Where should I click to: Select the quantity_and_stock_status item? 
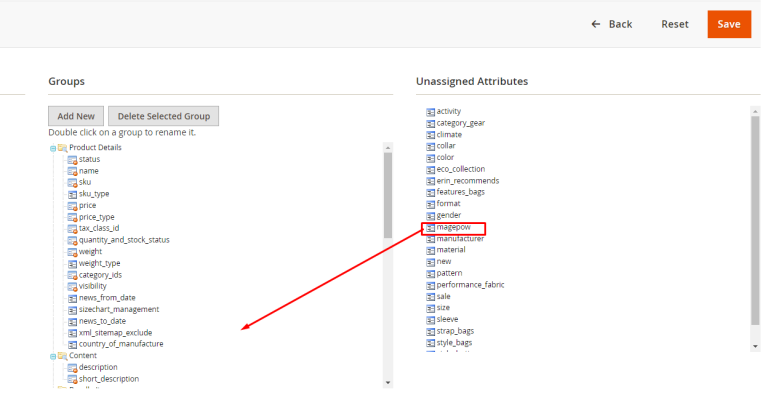coord(124,240)
